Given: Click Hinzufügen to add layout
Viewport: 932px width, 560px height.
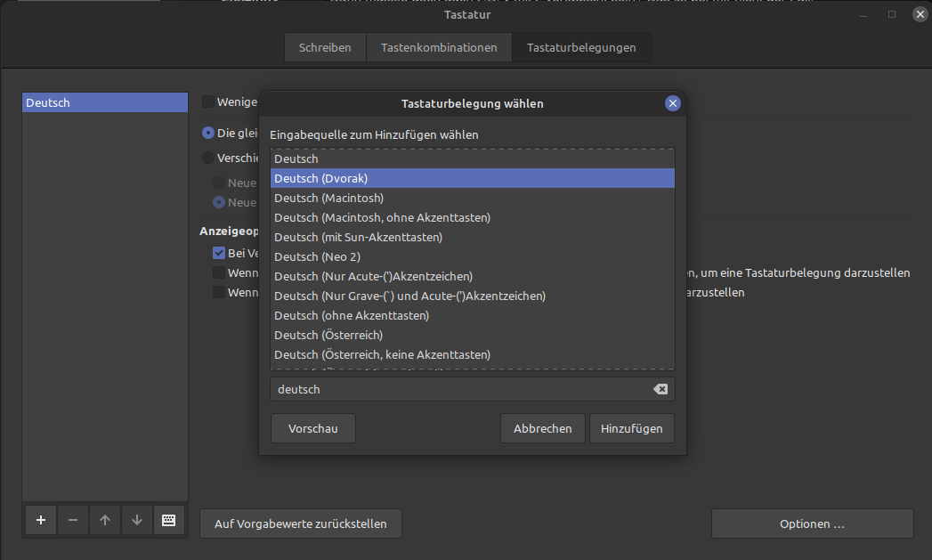Looking at the screenshot, I should [x=632, y=428].
